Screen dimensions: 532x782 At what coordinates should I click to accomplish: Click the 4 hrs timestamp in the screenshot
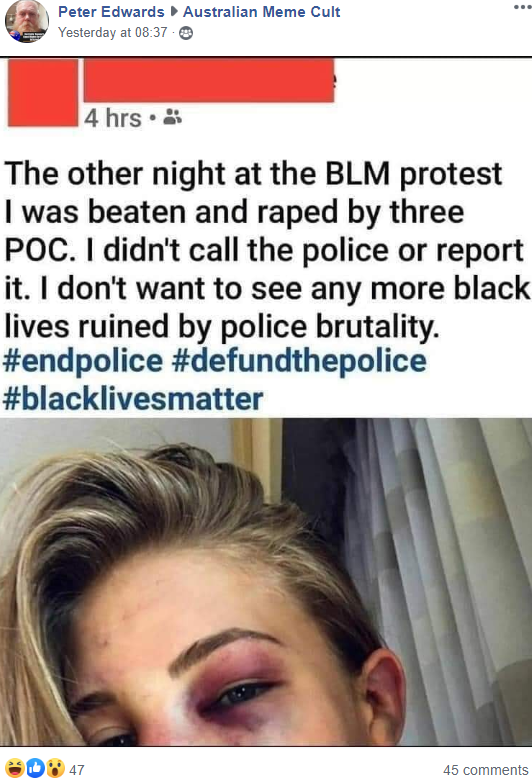click(113, 118)
